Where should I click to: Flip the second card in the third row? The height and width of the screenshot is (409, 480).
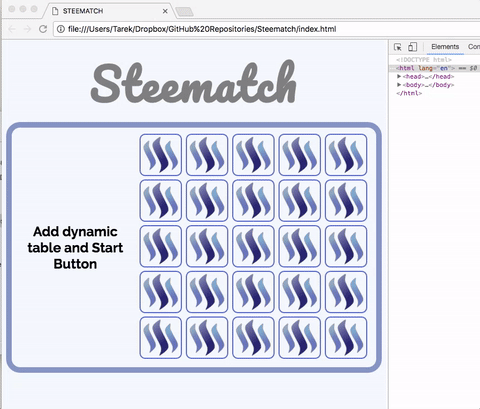[207, 246]
